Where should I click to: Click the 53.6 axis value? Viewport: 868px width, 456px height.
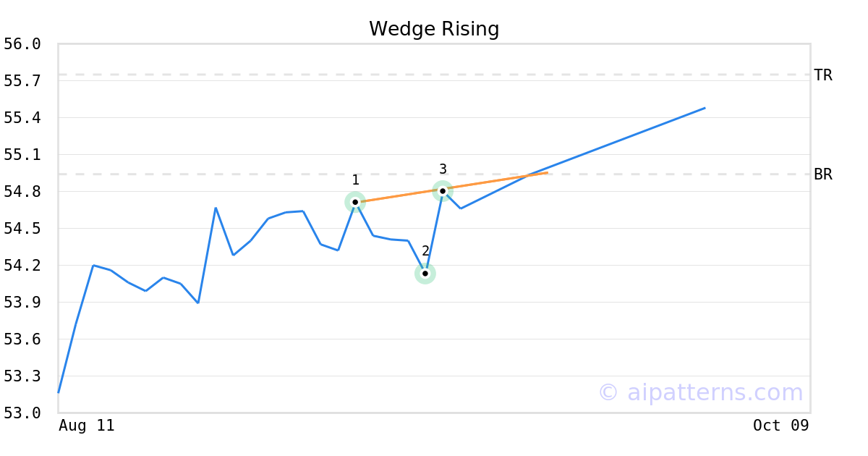[x=22, y=339]
